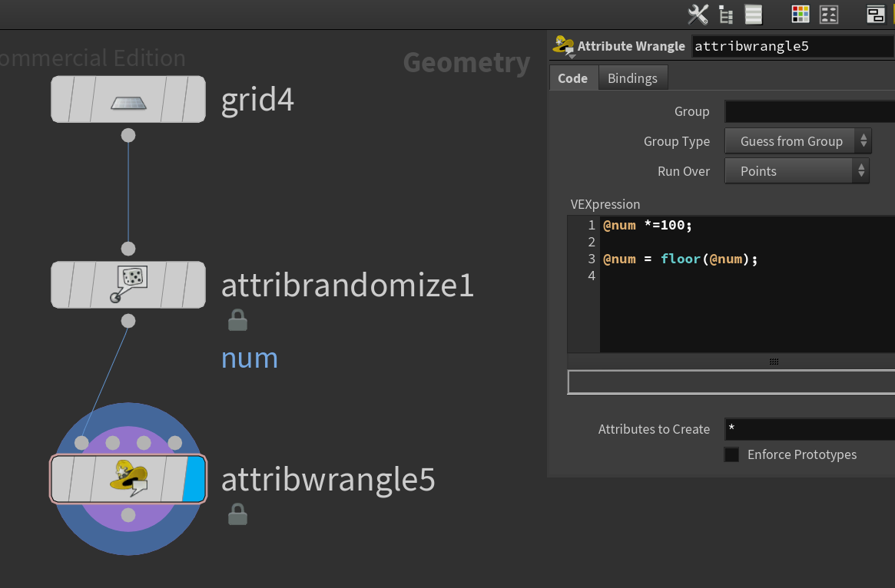Click the third input connector of attribwrangle5
Image resolution: width=895 pixels, height=588 pixels.
[144, 443]
